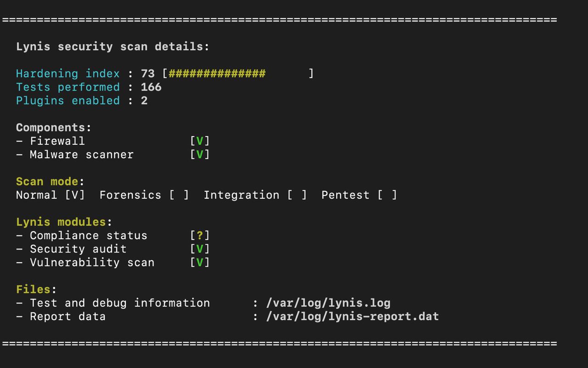Select the empty Forensics mode checkbox
Screen dimensions: 588x368
click(x=179, y=195)
